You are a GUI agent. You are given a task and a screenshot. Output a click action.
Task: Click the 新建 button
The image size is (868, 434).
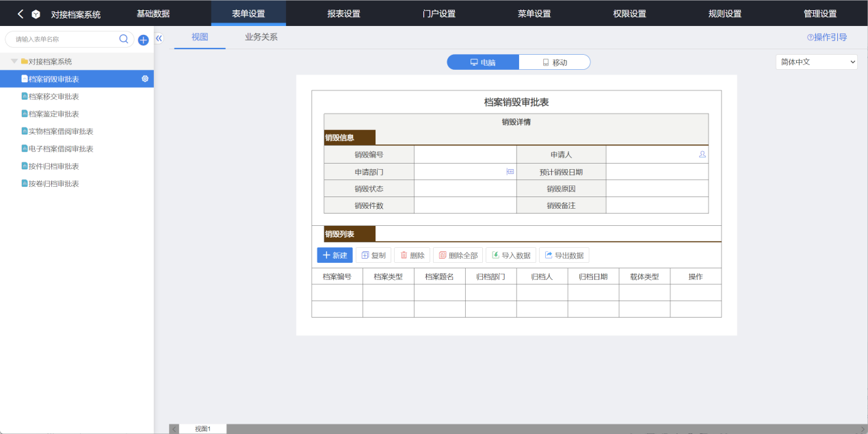(x=334, y=255)
